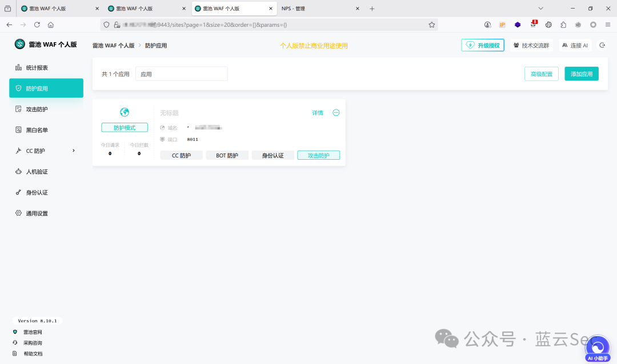Click the 人机验证 robot icon
The image size is (617, 364).
coord(18,171)
